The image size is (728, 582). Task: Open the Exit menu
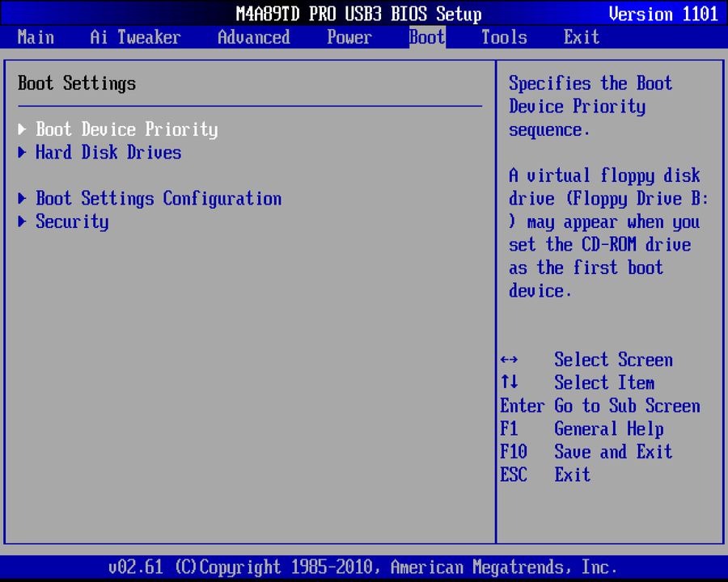[581, 37]
